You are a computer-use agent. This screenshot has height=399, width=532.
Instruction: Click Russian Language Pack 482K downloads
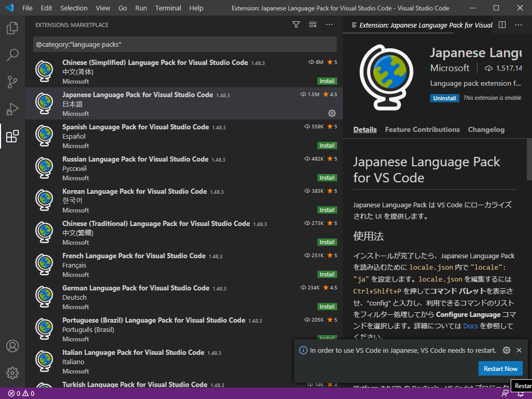[x=314, y=159]
